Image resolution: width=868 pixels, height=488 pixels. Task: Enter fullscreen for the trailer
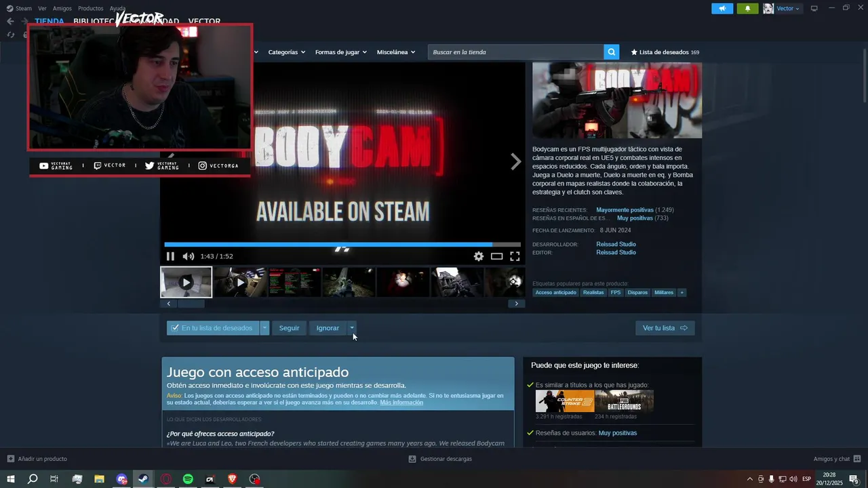click(x=515, y=256)
